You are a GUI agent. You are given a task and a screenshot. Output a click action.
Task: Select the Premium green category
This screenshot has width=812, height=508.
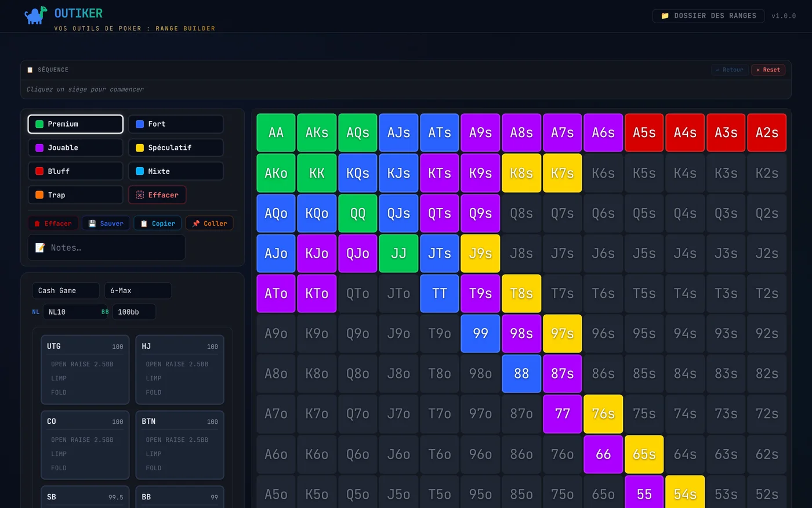click(x=75, y=124)
